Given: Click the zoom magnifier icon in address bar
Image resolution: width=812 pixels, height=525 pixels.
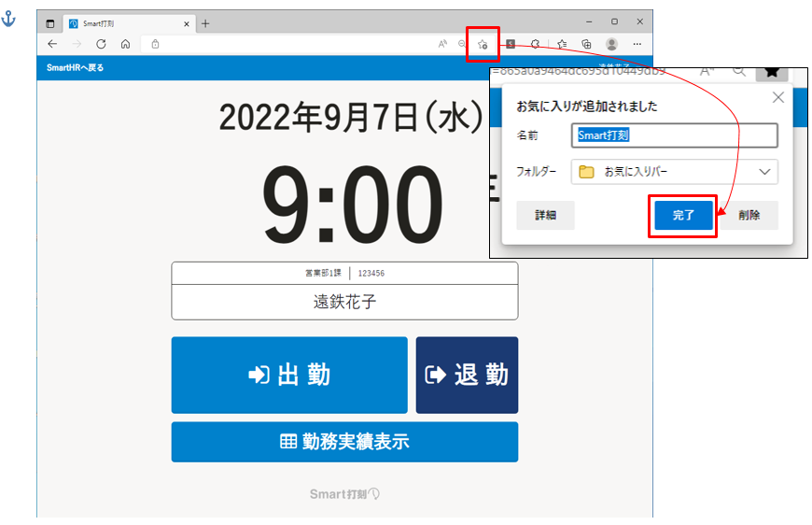Looking at the screenshot, I should (462, 44).
